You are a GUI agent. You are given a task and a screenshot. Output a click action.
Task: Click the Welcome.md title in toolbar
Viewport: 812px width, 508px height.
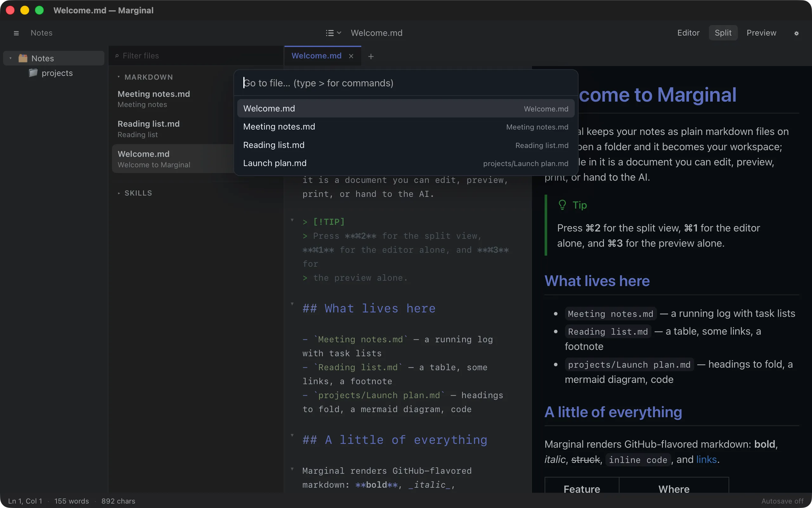click(377, 33)
